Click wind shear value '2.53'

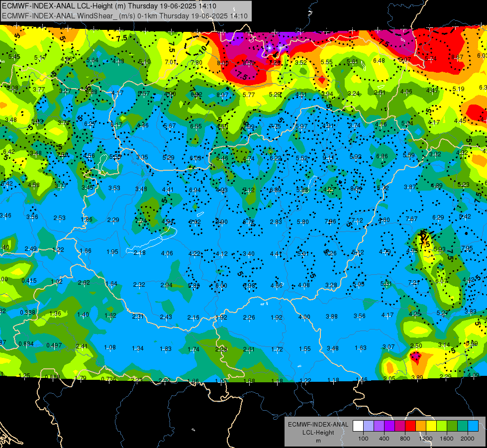coord(59,218)
